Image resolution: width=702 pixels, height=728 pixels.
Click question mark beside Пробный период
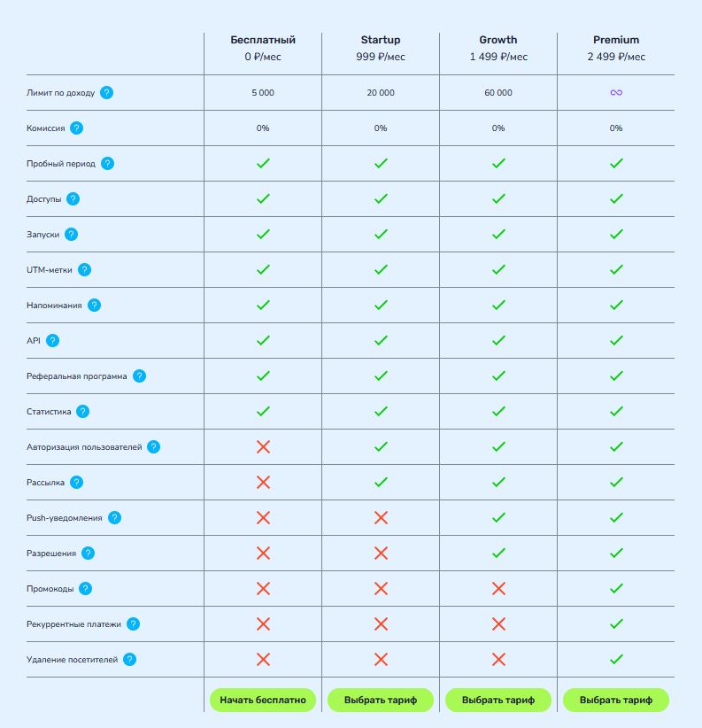(107, 163)
